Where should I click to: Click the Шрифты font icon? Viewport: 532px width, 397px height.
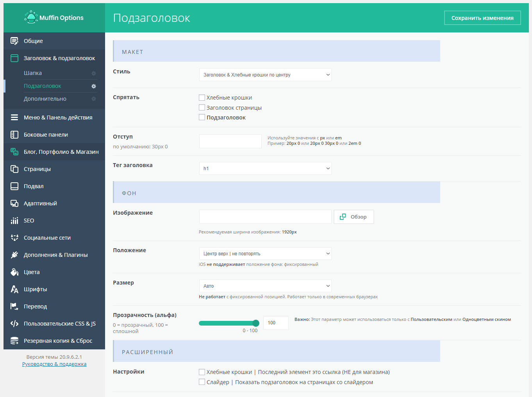[x=14, y=289]
